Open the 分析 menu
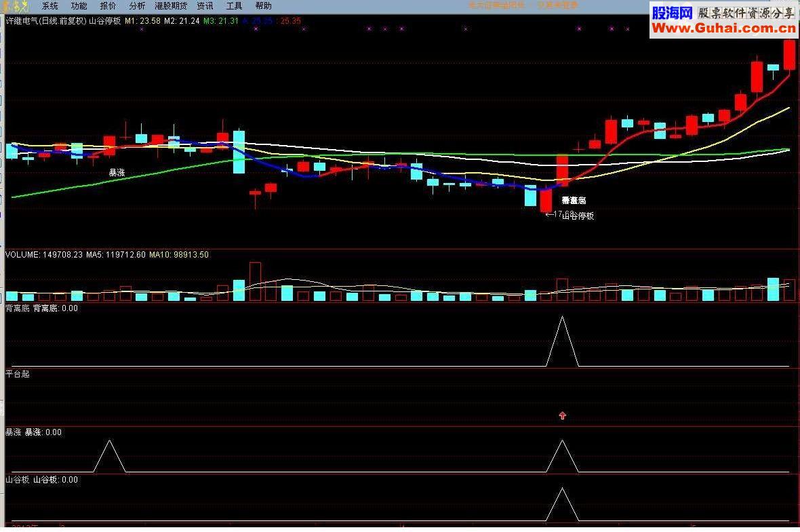 [x=137, y=6]
